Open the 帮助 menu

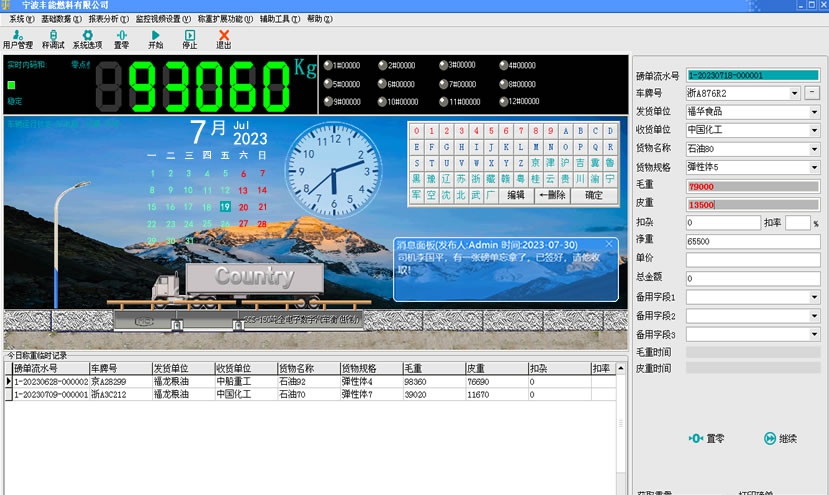click(x=319, y=19)
